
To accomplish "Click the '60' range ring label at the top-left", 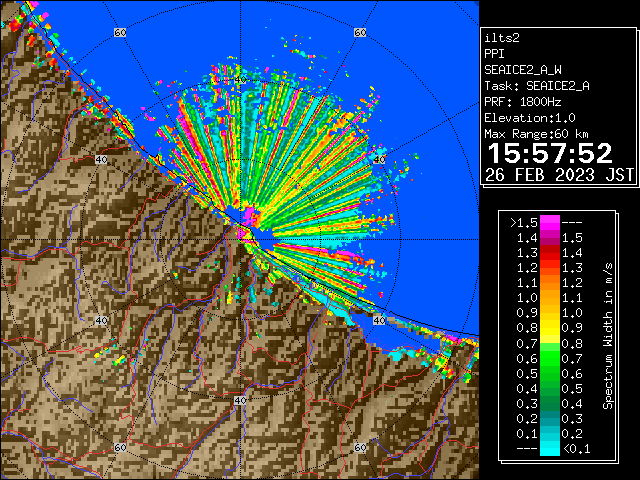I will tap(120, 32).
